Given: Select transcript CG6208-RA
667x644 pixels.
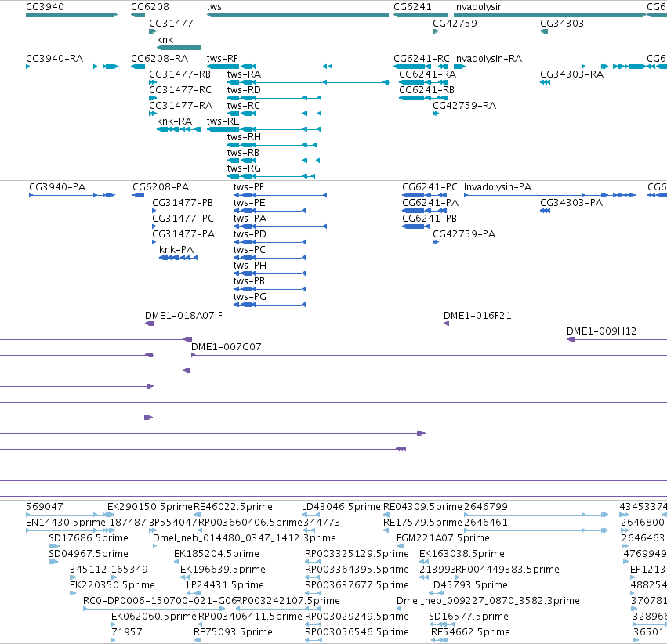Looking at the screenshot, I should [160, 59].
